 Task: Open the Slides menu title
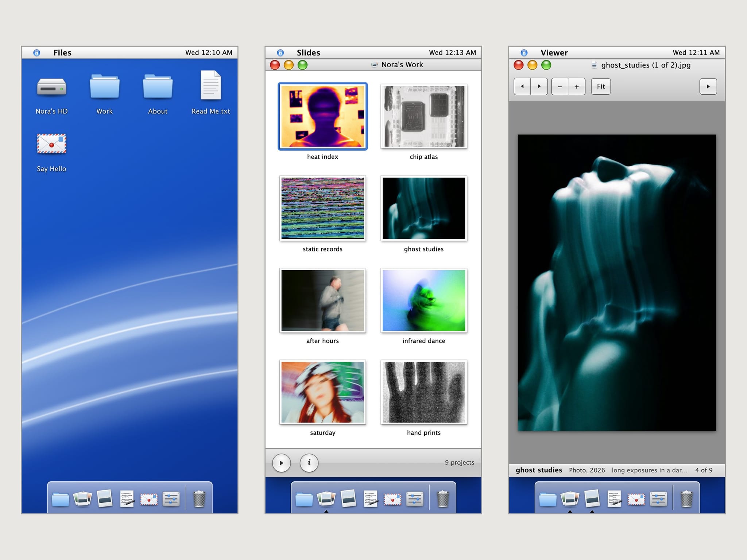309,52
